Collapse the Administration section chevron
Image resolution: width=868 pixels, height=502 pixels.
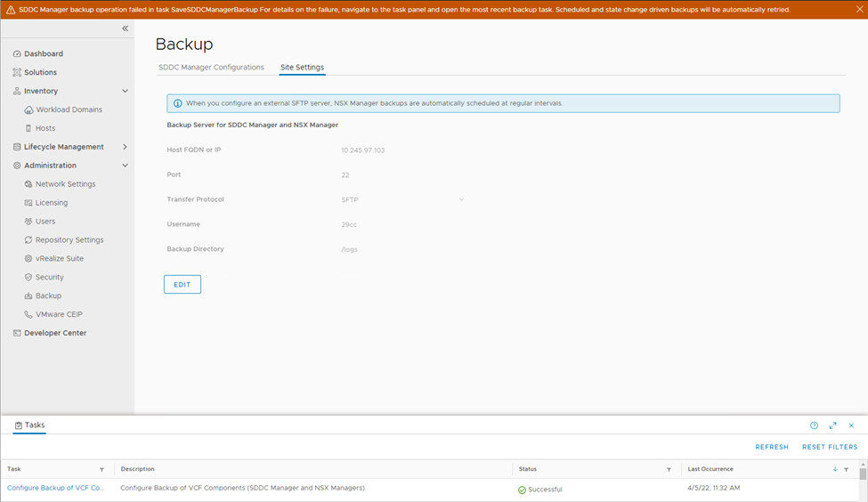(125, 166)
